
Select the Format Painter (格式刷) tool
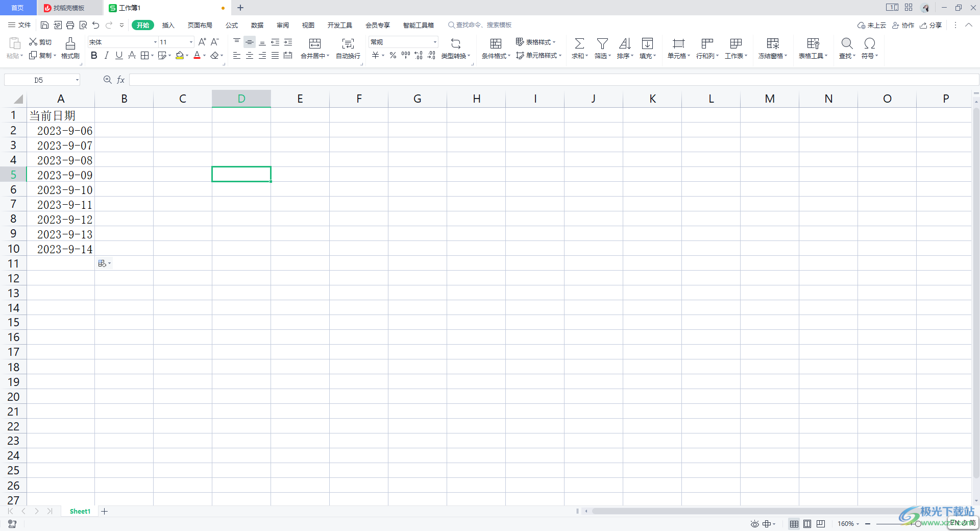pos(70,49)
